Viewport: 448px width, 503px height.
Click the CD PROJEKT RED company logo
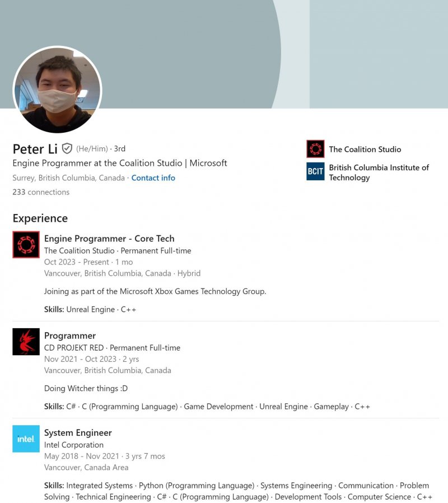coord(26,342)
